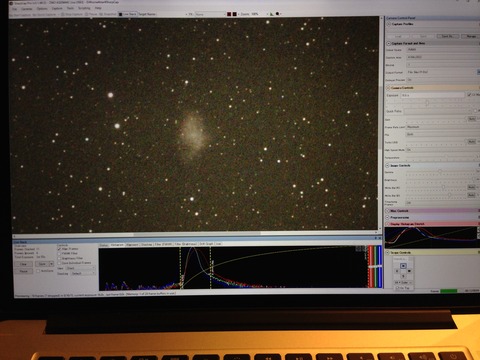The image size is (480, 360).
Task: Click the histogram black level dashed marker
Action: [x=181, y=267]
